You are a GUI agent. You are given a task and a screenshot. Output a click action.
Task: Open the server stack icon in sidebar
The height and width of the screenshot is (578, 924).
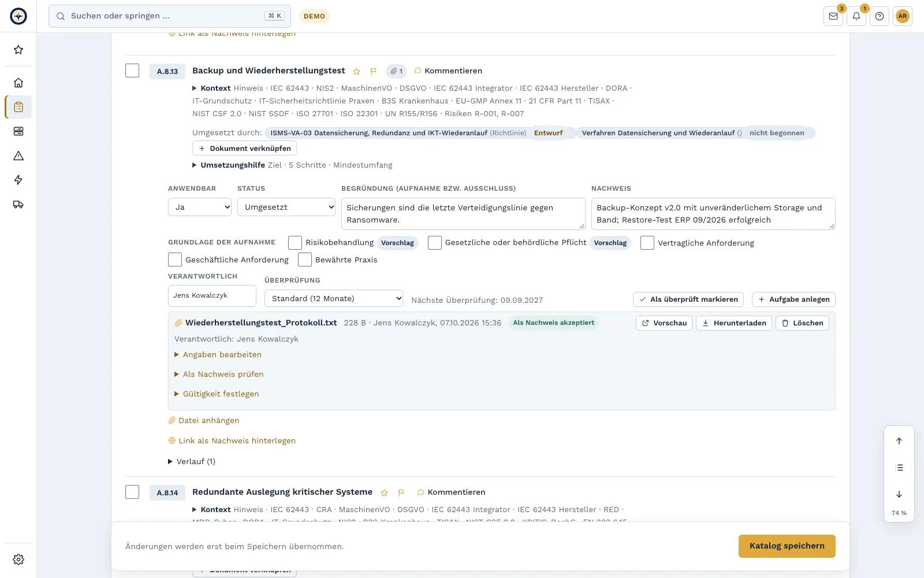pyautogui.click(x=18, y=131)
